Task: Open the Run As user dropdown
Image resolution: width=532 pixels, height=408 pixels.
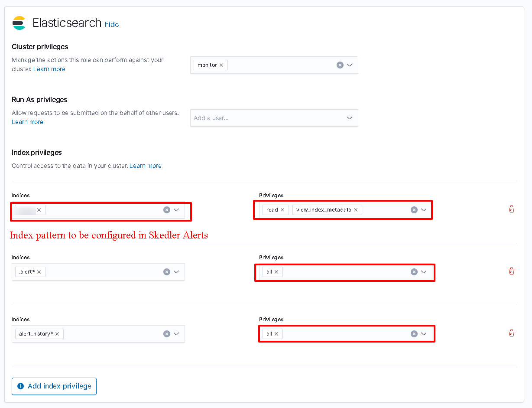Action: [x=350, y=118]
